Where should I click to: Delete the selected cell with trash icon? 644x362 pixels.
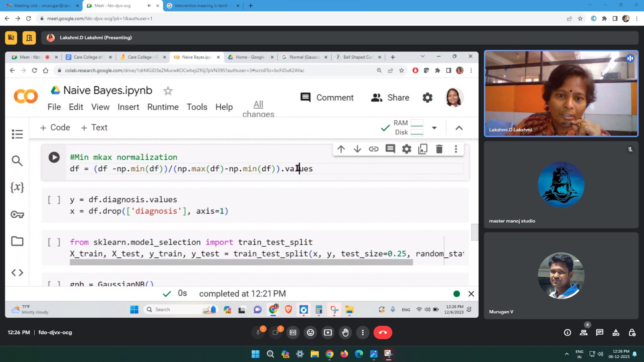tap(439, 149)
